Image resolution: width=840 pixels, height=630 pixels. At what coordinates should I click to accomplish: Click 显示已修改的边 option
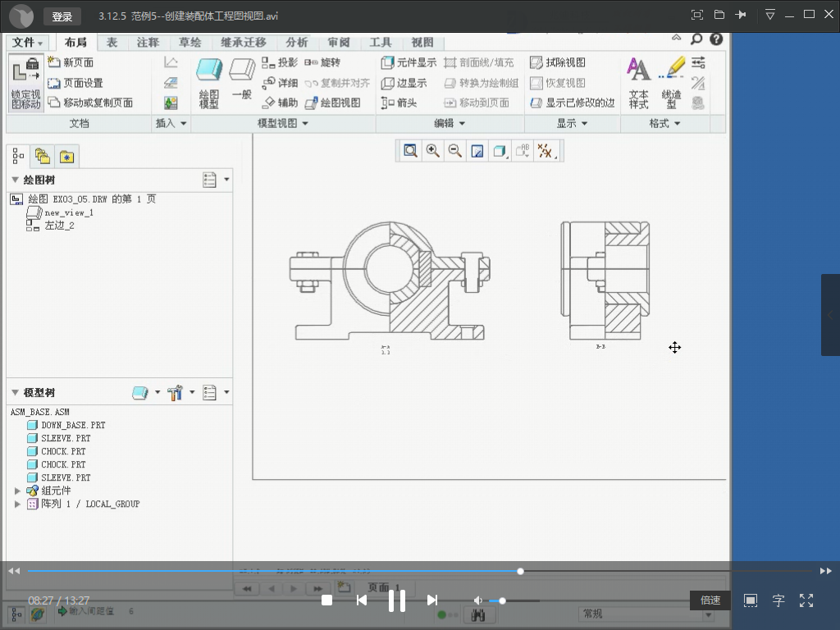tap(572, 103)
